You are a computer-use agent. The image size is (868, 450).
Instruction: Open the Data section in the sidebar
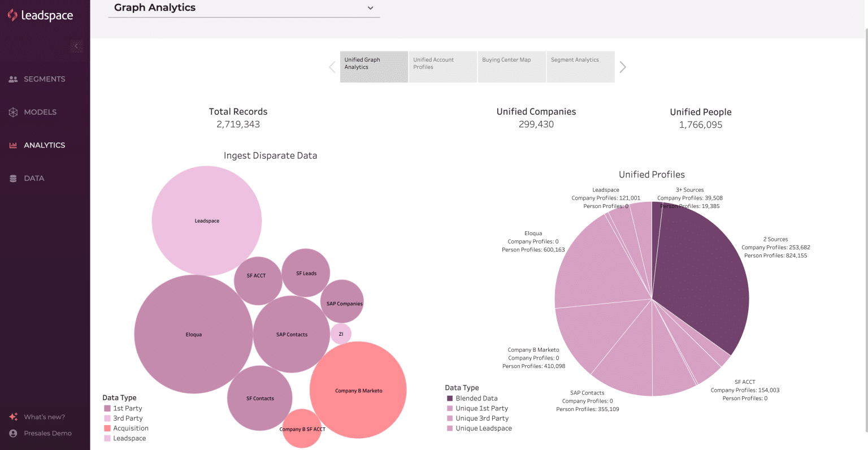tap(12, 178)
